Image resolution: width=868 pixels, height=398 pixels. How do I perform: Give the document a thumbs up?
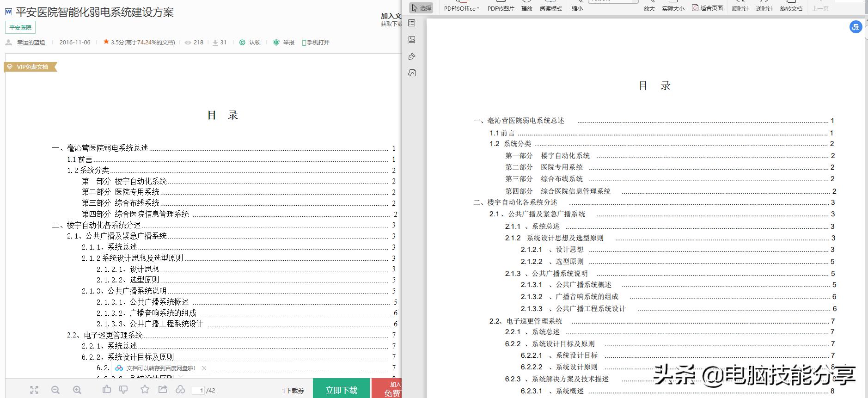point(107,389)
